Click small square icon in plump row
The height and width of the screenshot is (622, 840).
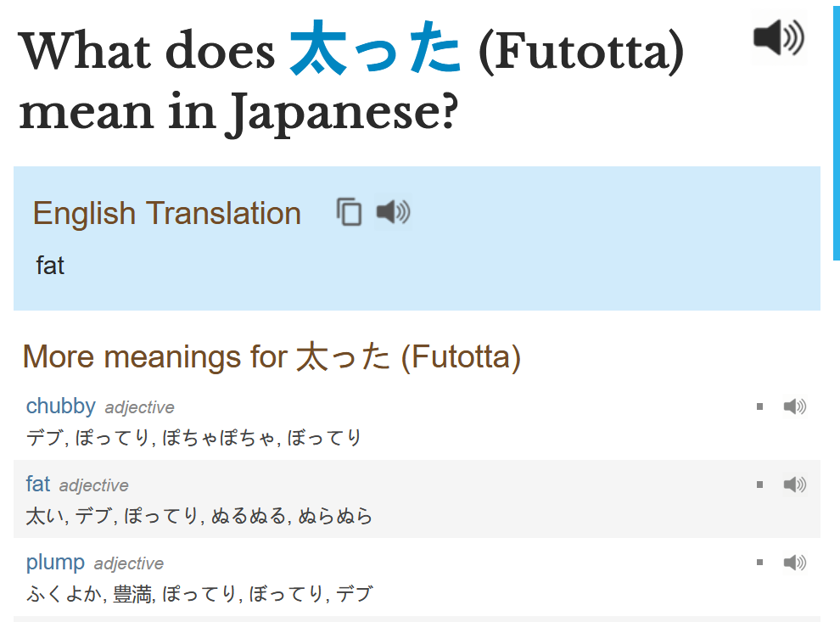point(759,563)
